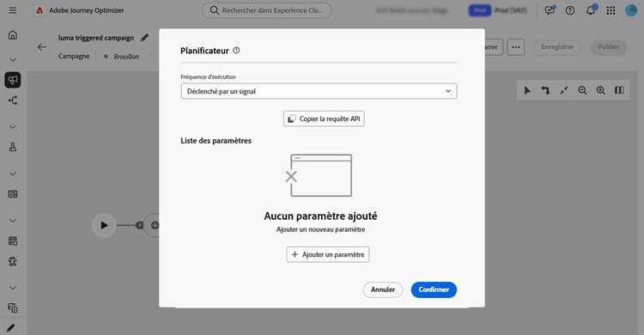Focus the Rechercher dans Experience Cloud field
This screenshot has height=335, width=644.
pos(266,10)
